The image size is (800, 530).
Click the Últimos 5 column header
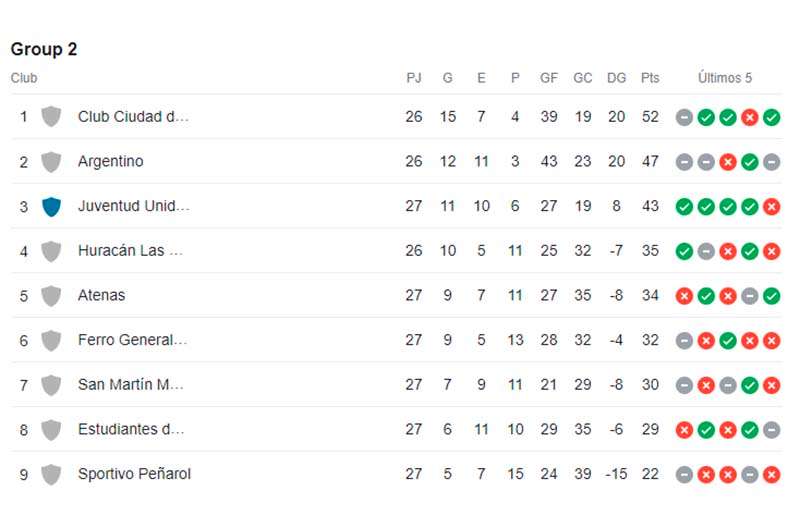click(x=724, y=78)
